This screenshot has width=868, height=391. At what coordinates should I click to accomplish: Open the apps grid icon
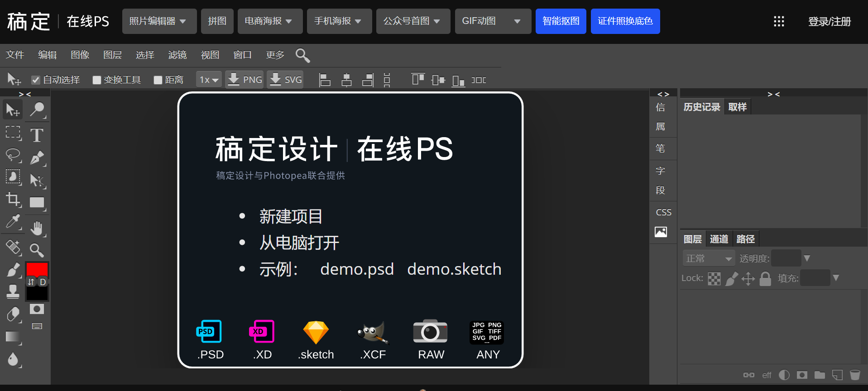779,21
